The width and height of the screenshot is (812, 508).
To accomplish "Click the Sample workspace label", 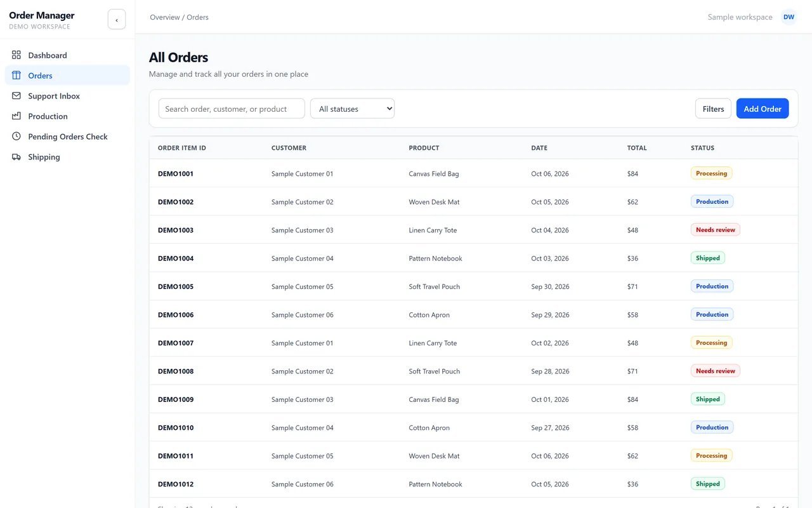I will [740, 17].
